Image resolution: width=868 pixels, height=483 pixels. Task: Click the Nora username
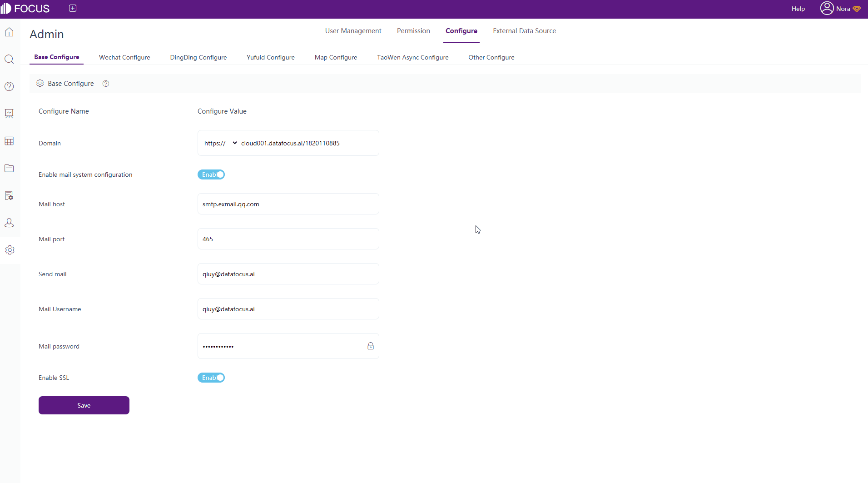tap(843, 9)
